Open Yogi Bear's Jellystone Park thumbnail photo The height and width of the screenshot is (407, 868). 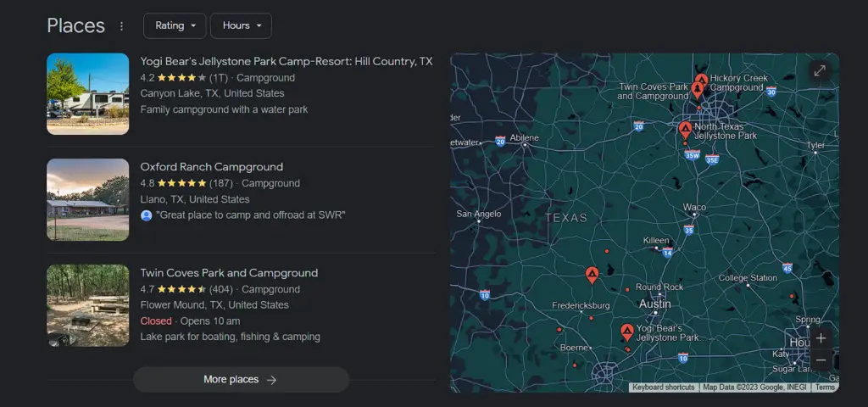(x=88, y=93)
